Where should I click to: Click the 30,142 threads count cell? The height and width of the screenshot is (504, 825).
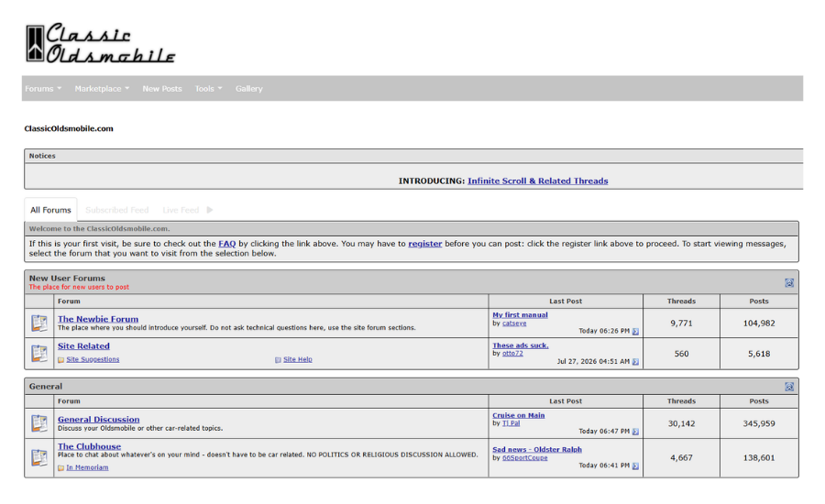pos(681,423)
